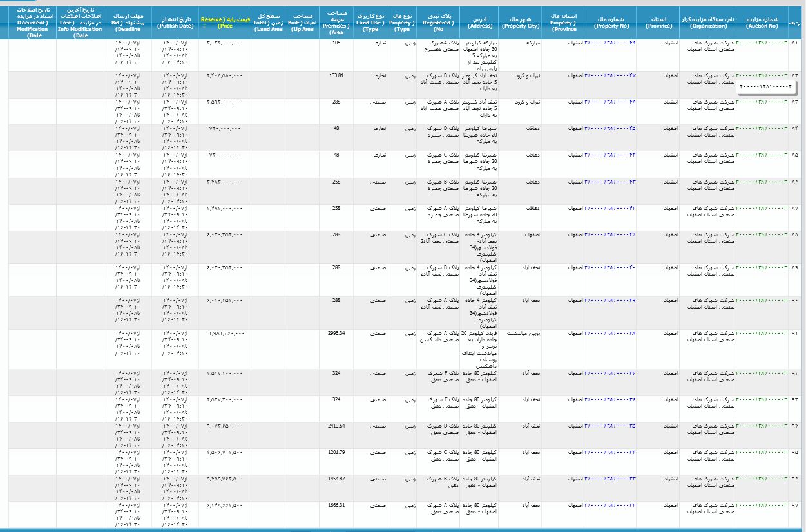Click the 2995.34 area cell in row 91
The image size is (806, 532).
coord(336,333)
